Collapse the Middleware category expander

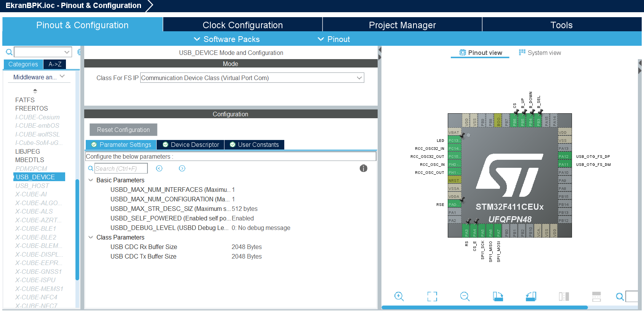(x=62, y=77)
